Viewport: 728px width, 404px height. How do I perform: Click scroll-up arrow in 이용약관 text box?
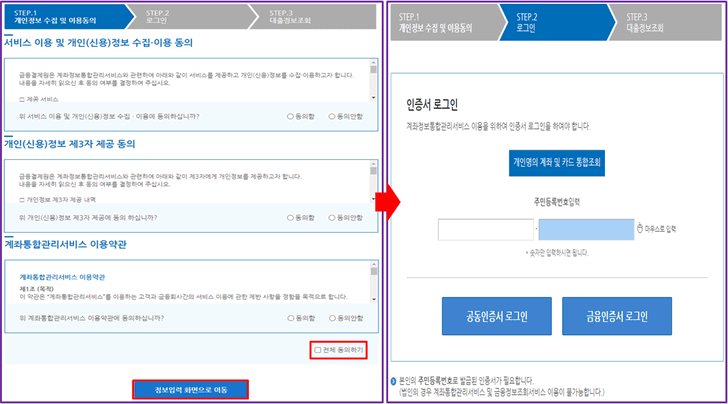click(x=374, y=265)
